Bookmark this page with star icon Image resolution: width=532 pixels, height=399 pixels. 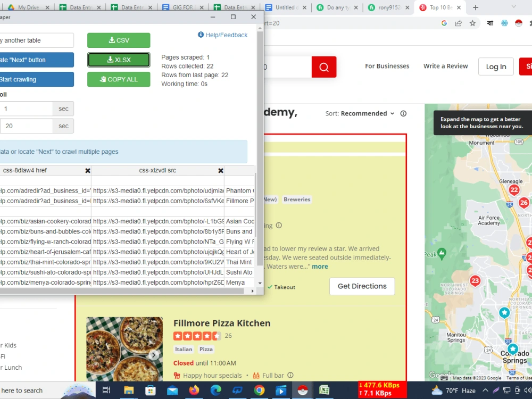tap(472, 23)
